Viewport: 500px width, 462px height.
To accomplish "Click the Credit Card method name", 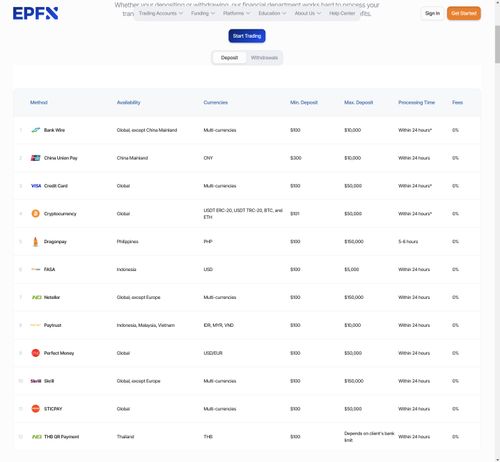I will pyautogui.click(x=56, y=186).
